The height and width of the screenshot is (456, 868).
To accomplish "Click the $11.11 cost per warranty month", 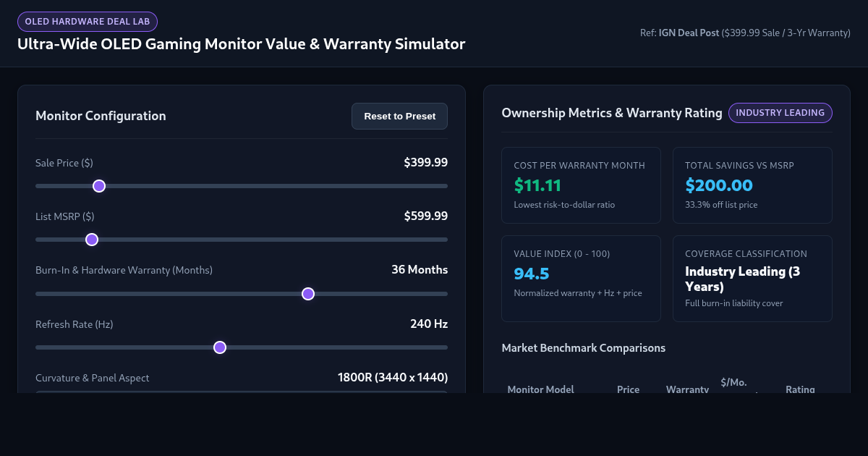I will click(x=537, y=185).
